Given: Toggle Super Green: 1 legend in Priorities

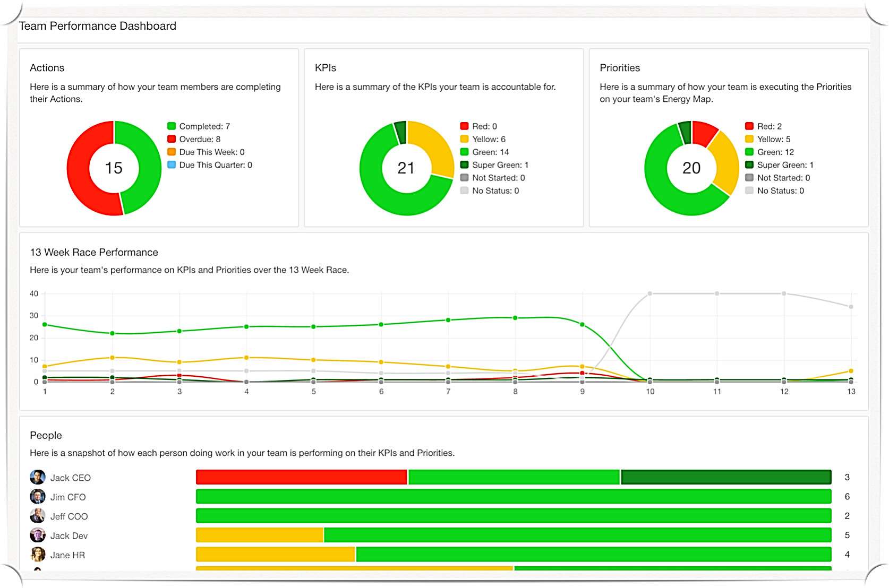Looking at the screenshot, I should tap(780, 165).
